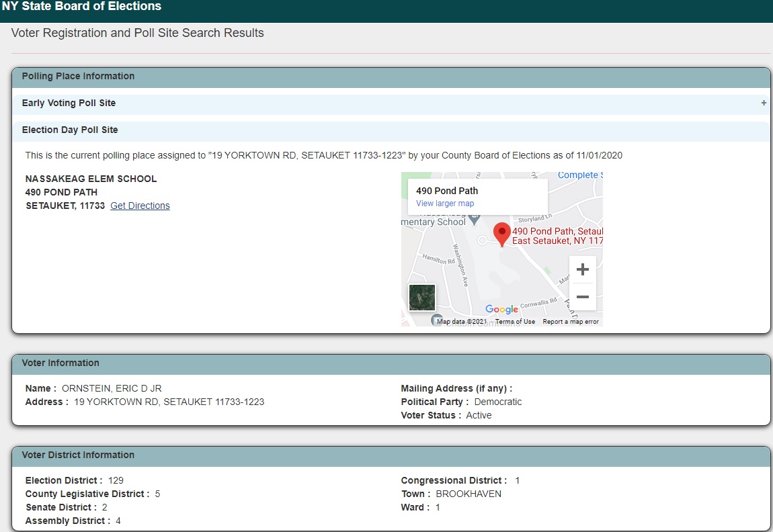Click the elementary school marker icon on map
773x532 pixels.
pyautogui.click(x=475, y=220)
